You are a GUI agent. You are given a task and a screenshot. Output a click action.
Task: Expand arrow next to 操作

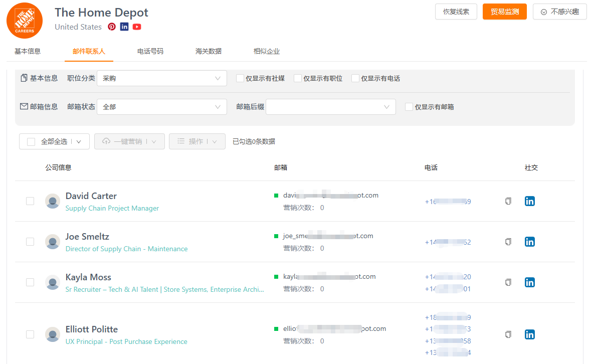215,141
